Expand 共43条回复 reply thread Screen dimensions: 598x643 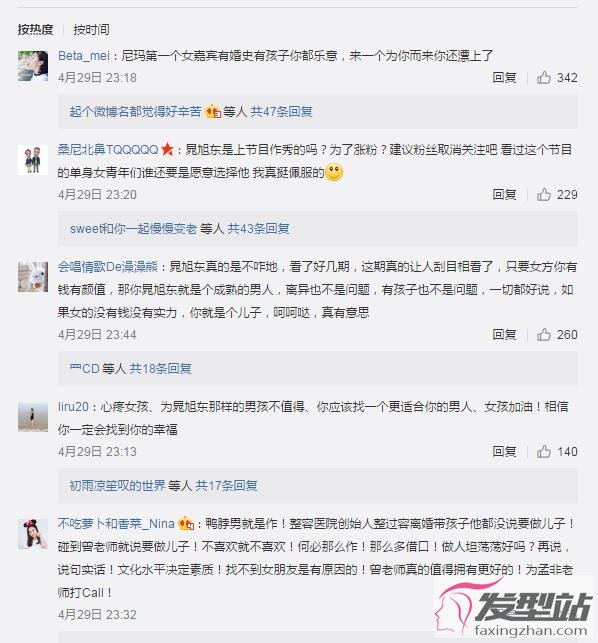click(258, 228)
